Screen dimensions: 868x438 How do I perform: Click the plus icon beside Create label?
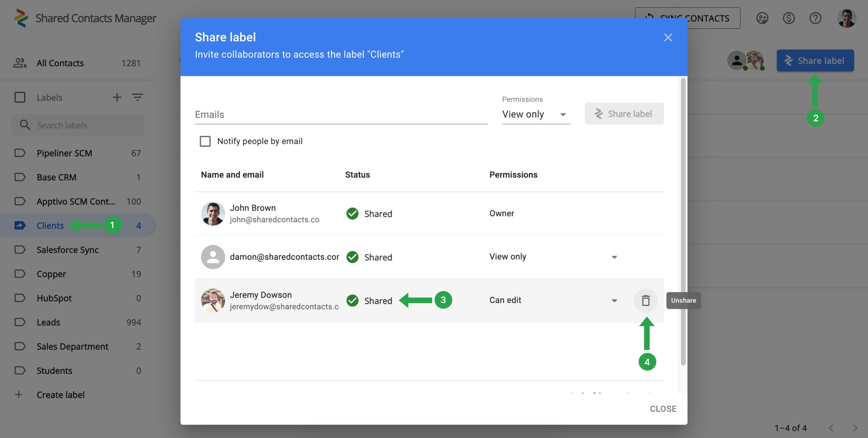19,395
